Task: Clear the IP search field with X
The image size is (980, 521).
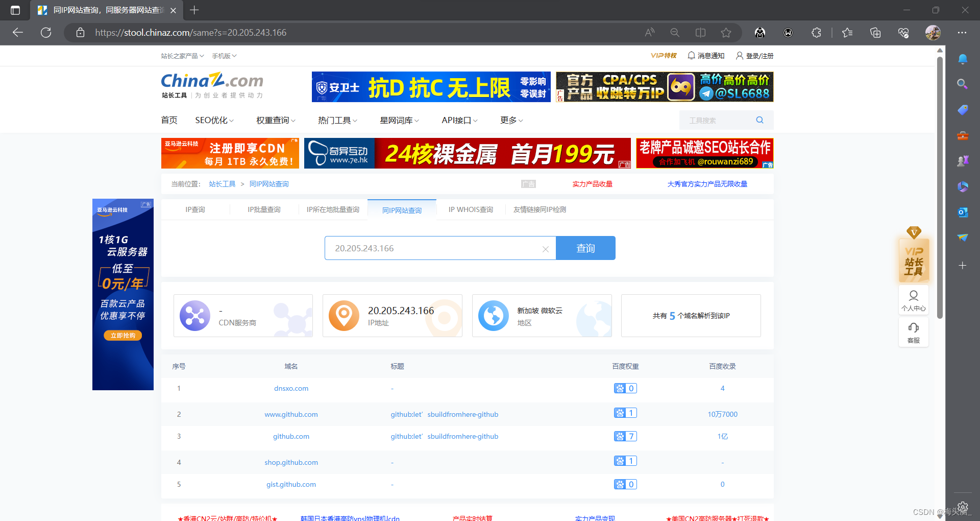Action: pyautogui.click(x=546, y=249)
